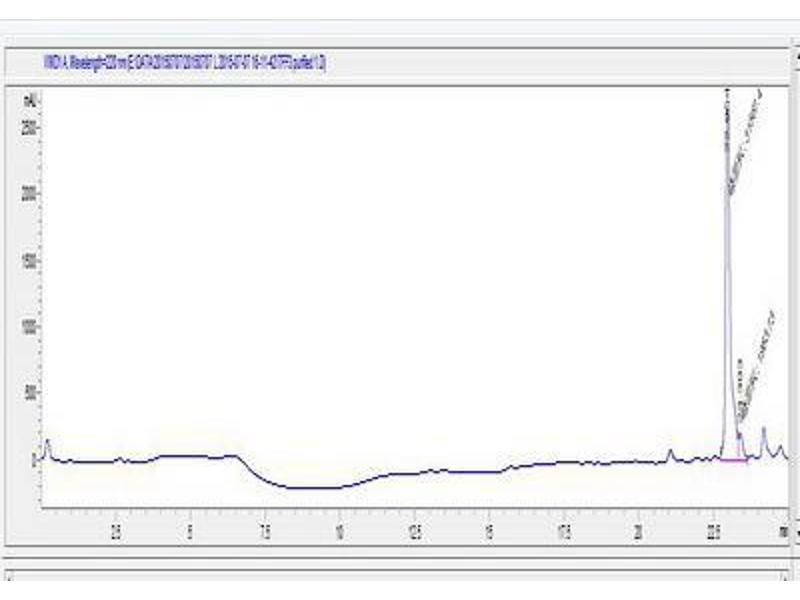Click the 100 label on the y-axis

pyautogui.click(x=30, y=327)
